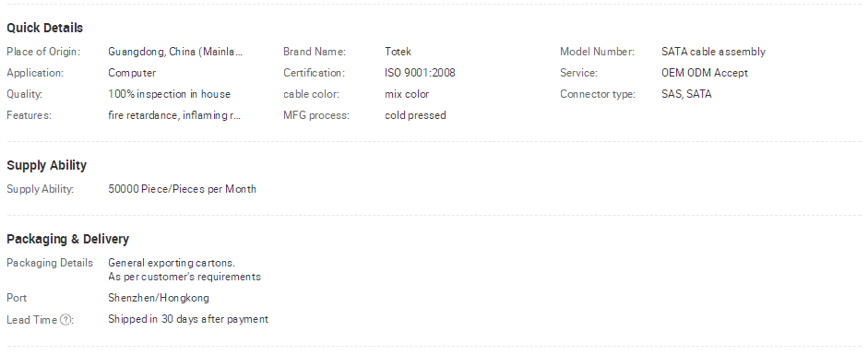Click Shipped in 30 days after payment

click(x=188, y=319)
